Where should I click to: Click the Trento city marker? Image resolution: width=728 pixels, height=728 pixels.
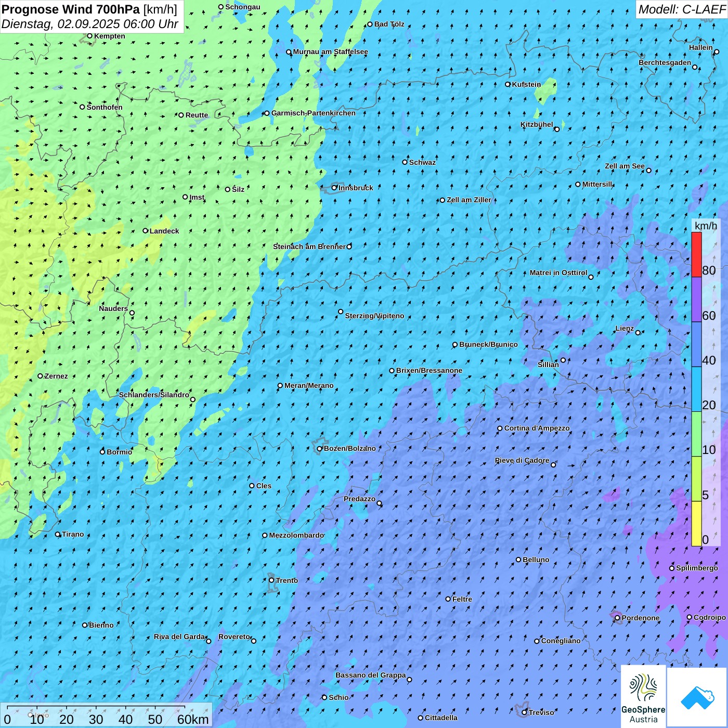click(x=271, y=580)
